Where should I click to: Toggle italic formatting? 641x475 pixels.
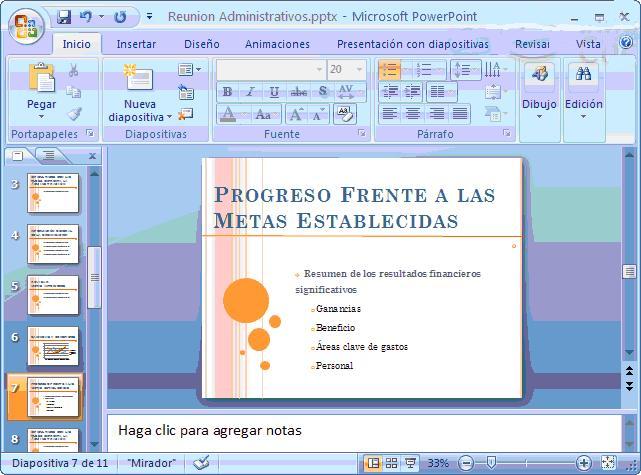pos(250,92)
